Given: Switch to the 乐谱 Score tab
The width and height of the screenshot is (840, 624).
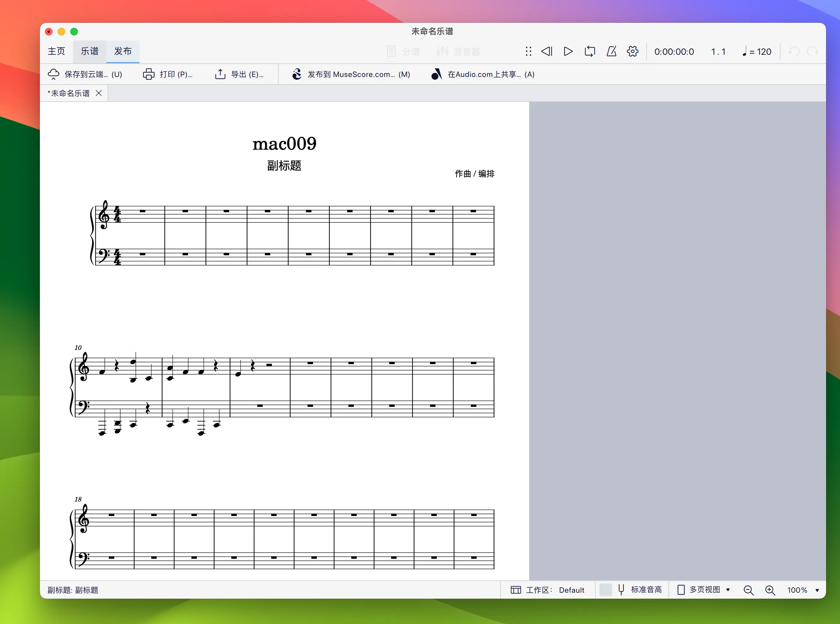Looking at the screenshot, I should tap(90, 51).
